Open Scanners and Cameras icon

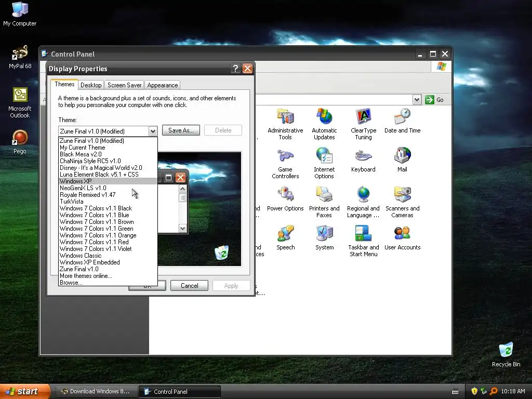(403, 202)
